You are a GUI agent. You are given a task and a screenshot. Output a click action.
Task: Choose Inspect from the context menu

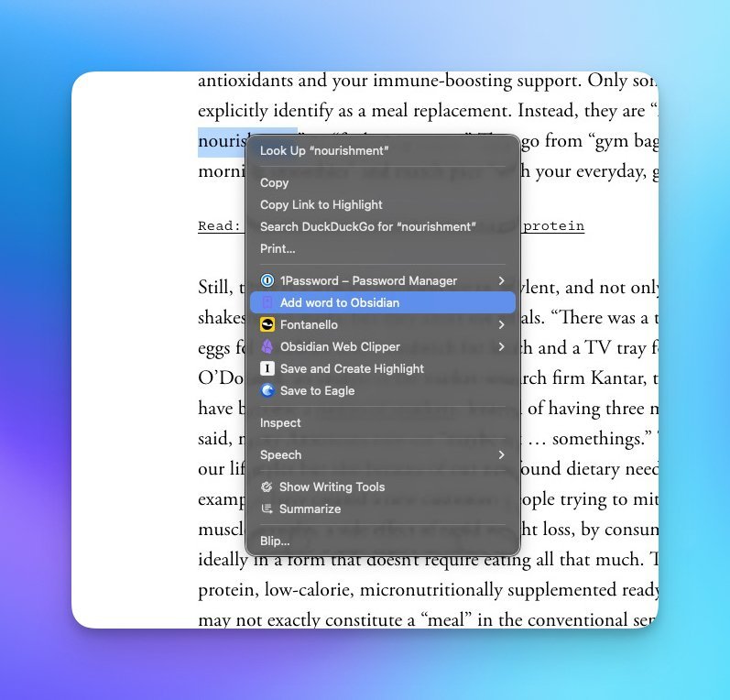(382, 422)
